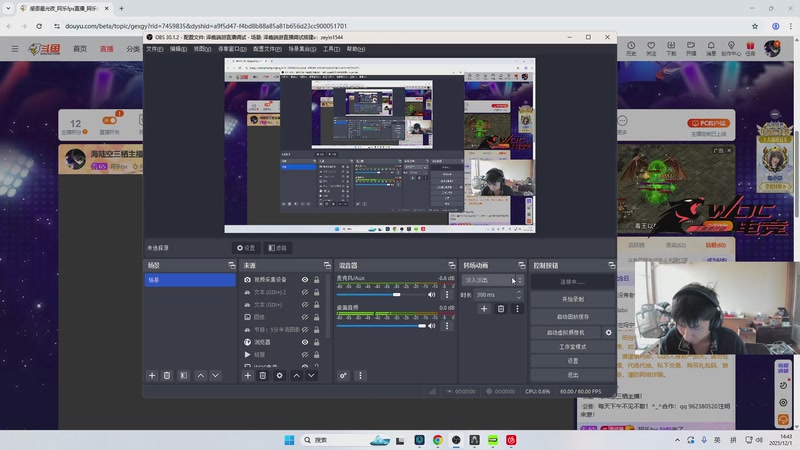Open the Scene Collection menu in OBS
Screen dimensions: 800x450
[x=302, y=49]
